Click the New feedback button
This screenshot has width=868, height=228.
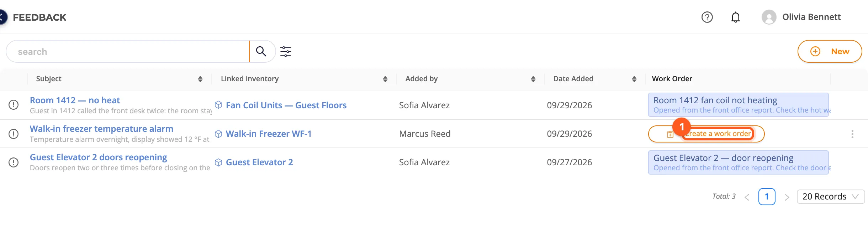[830, 51]
